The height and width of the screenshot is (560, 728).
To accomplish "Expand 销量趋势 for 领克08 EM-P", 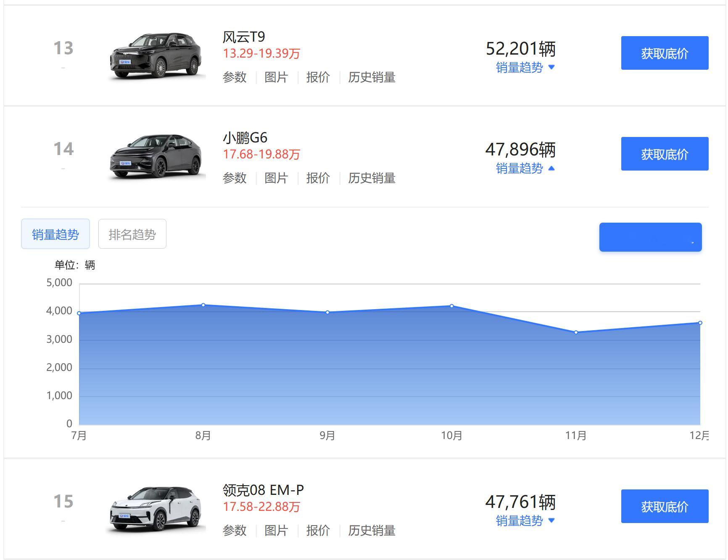I will coord(525,521).
